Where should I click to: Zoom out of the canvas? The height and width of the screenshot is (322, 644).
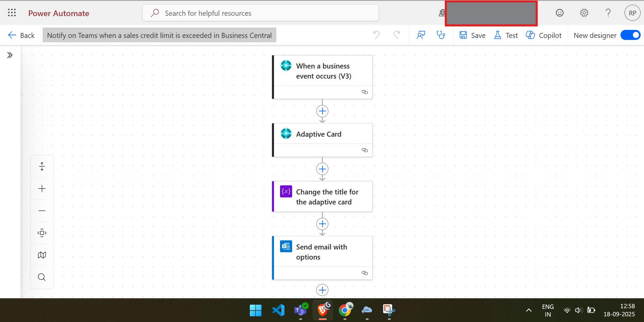pos(42,211)
